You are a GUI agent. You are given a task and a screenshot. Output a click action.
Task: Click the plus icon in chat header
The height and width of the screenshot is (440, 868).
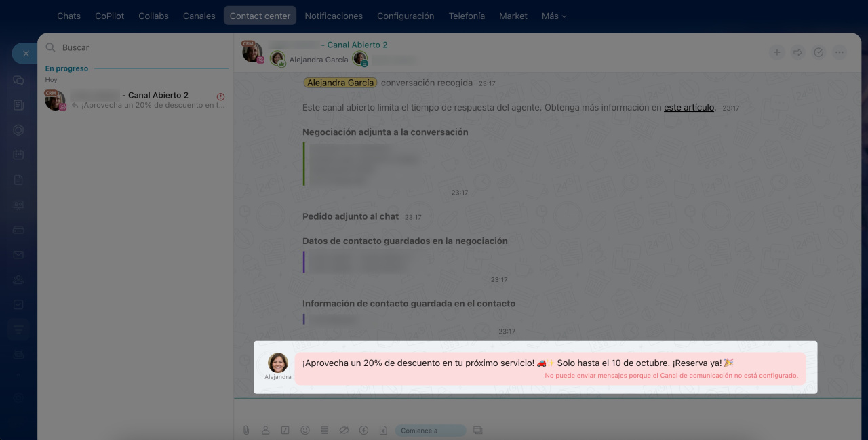[777, 52]
